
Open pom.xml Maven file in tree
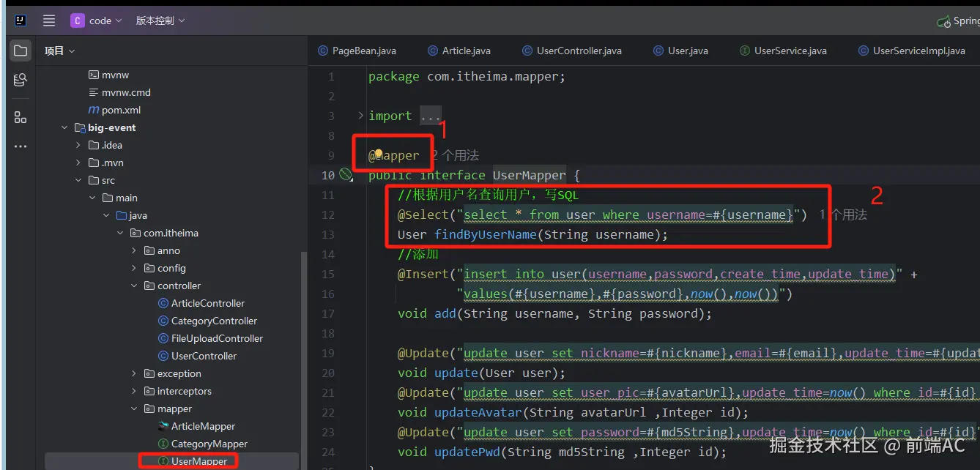121,110
